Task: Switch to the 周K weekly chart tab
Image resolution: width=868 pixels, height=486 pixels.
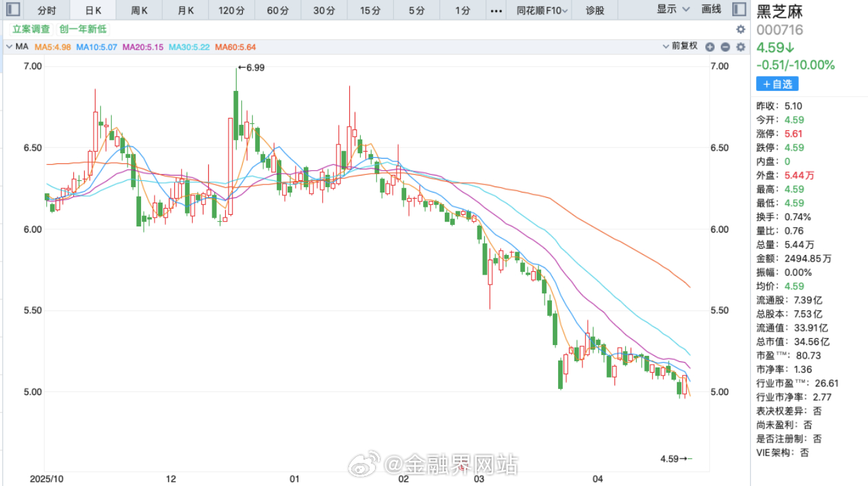Action: pyautogui.click(x=139, y=9)
